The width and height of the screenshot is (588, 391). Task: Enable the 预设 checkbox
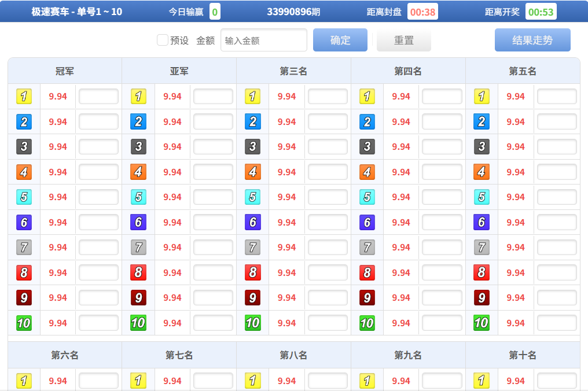[162, 40]
